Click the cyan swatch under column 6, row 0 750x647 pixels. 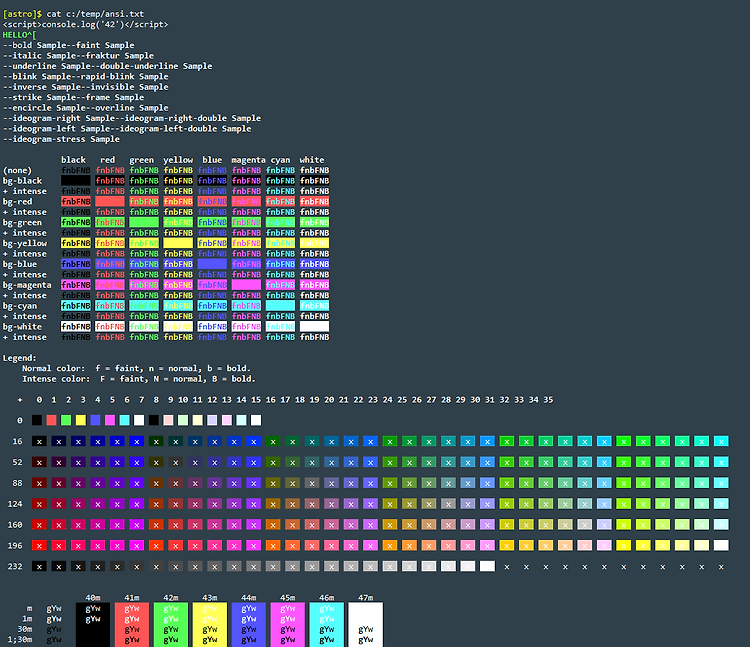point(124,420)
